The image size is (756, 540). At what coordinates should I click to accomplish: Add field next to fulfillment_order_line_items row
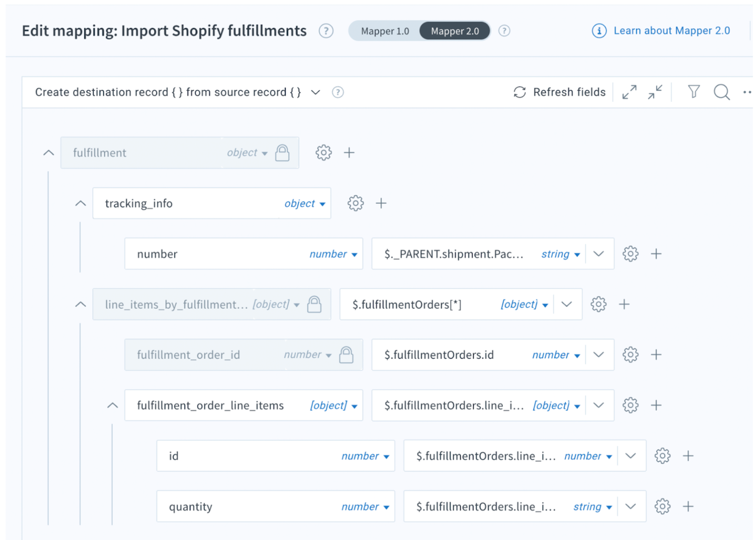tap(656, 405)
